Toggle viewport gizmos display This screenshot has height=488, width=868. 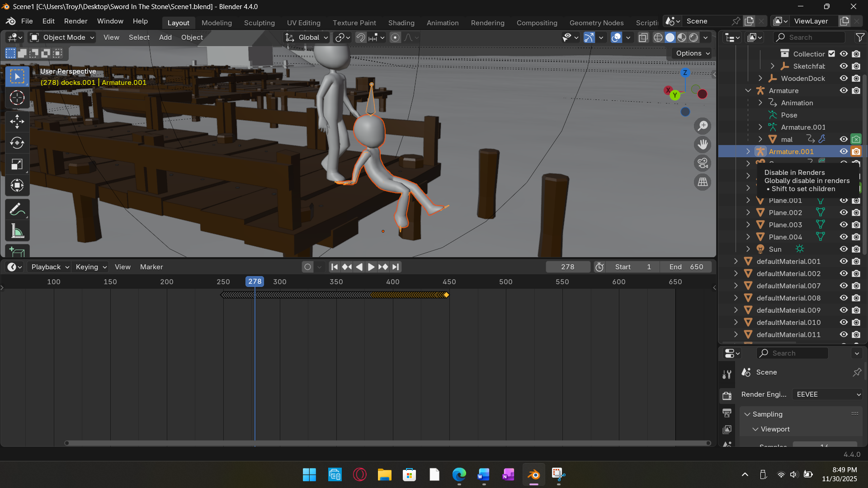coord(589,38)
